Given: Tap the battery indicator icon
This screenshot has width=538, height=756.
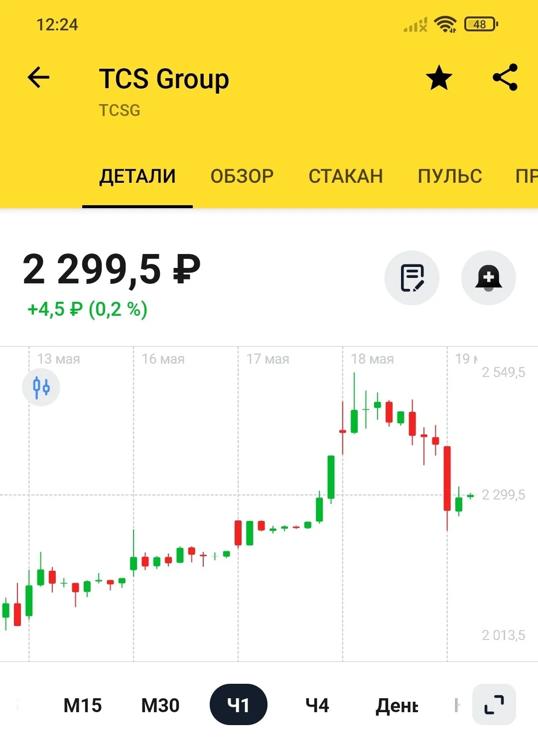Looking at the screenshot, I should click(x=481, y=24).
